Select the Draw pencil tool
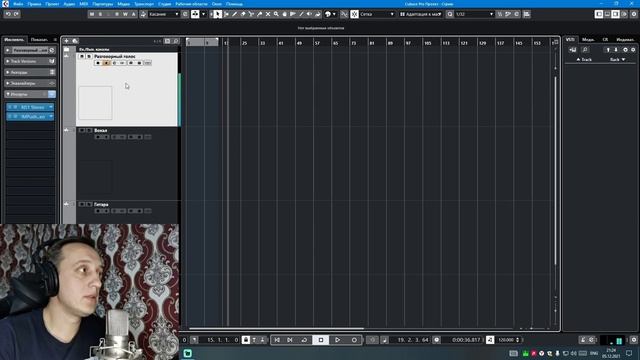Viewport: 640px width, 360px height. (234, 14)
